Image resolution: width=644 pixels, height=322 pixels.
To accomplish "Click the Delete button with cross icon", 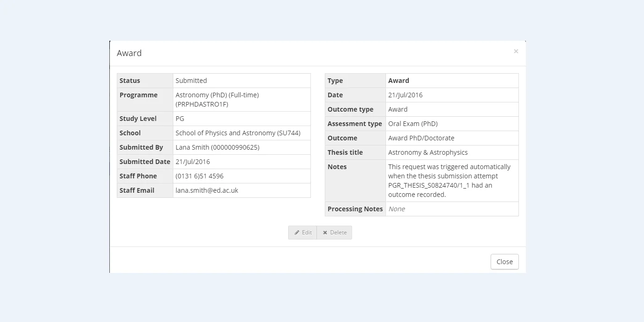I will (x=334, y=233).
